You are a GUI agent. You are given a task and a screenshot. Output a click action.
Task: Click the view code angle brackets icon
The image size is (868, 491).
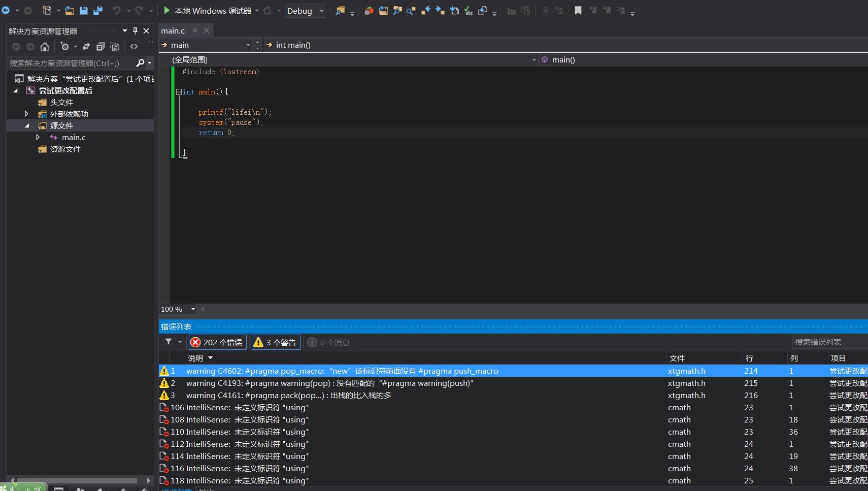point(134,47)
